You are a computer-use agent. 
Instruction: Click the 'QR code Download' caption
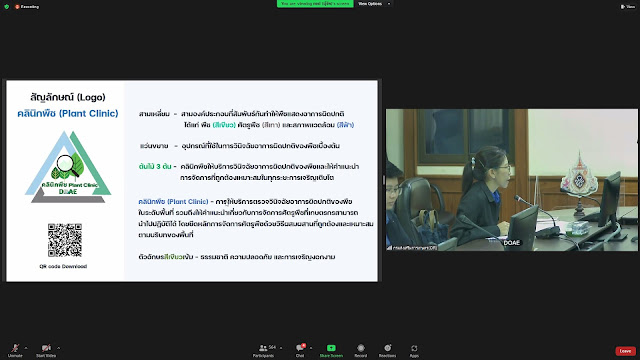pyautogui.click(x=63, y=267)
